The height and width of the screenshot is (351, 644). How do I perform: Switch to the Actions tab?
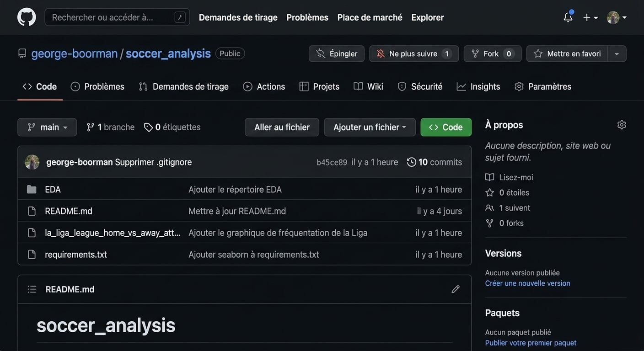(264, 86)
